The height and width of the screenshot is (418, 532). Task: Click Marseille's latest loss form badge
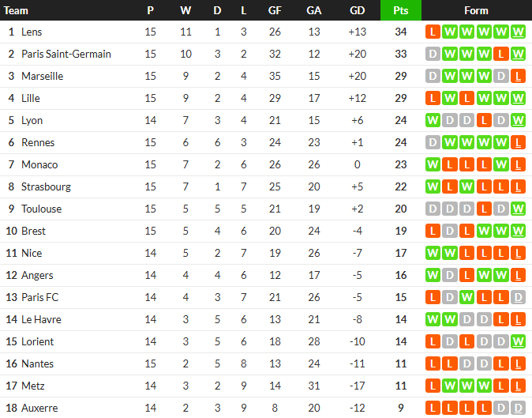pyautogui.click(x=518, y=76)
